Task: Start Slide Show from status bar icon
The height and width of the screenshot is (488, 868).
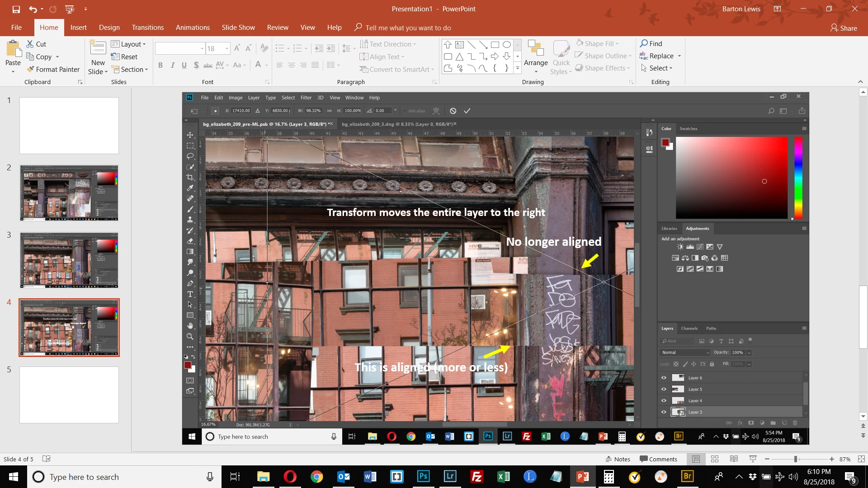Action: click(x=753, y=459)
